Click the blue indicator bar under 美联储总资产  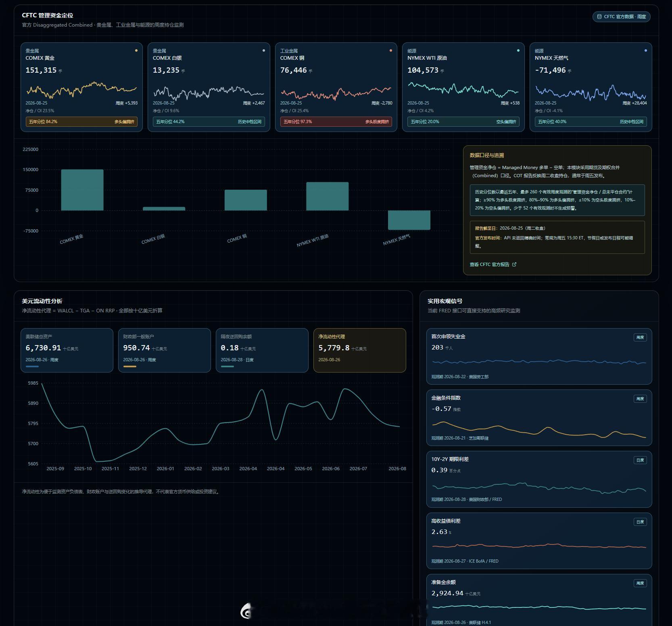click(32, 366)
